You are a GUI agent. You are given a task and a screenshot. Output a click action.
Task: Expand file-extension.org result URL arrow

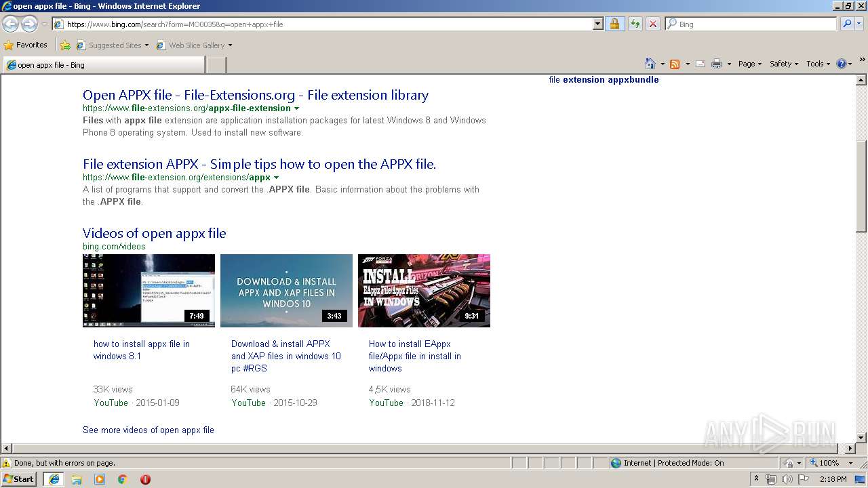pyautogui.click(x=276, y=178)
